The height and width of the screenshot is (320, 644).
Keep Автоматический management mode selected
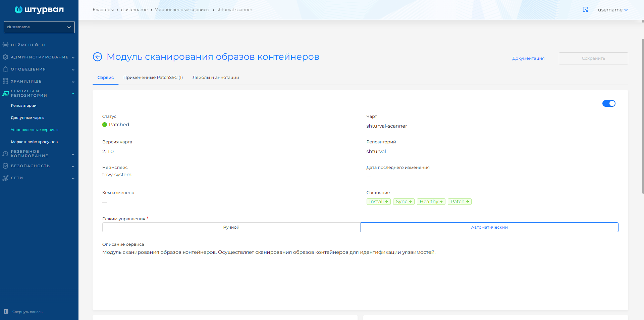489,227
